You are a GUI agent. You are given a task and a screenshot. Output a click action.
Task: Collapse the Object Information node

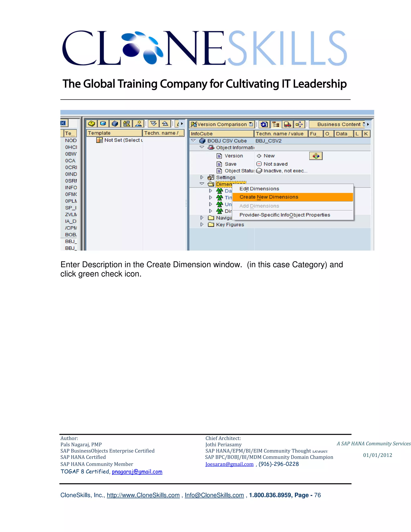tap(202, 147)
